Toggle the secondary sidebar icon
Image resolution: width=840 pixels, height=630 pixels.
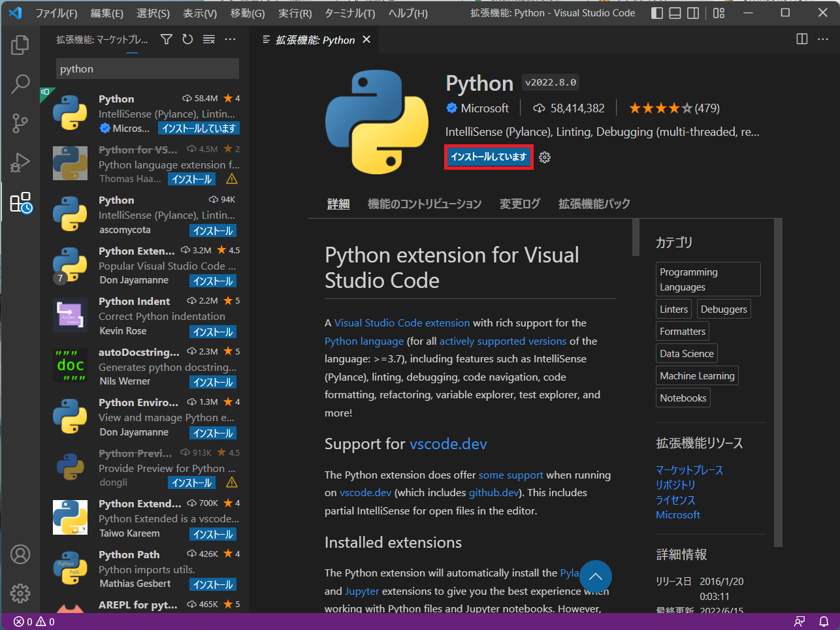tap(693, 12)
